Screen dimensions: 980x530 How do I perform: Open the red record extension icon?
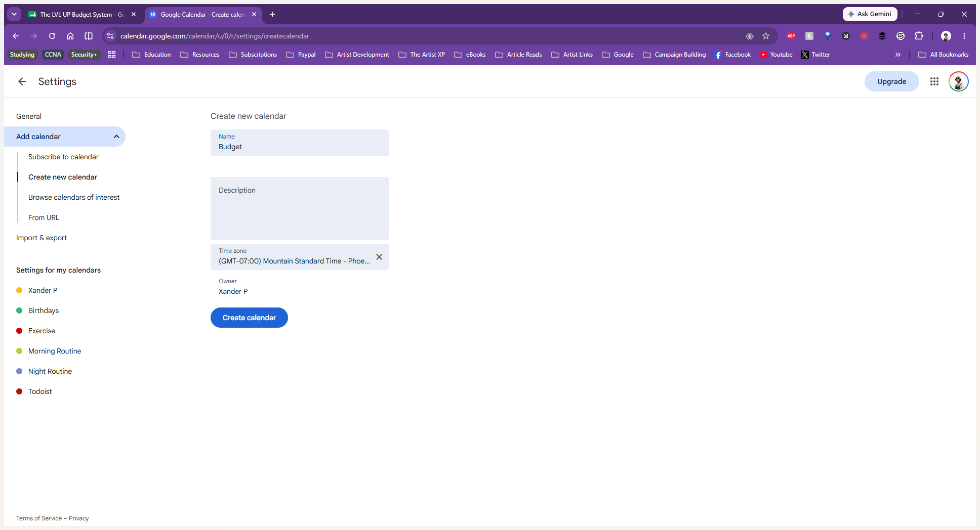click(864, 36)
